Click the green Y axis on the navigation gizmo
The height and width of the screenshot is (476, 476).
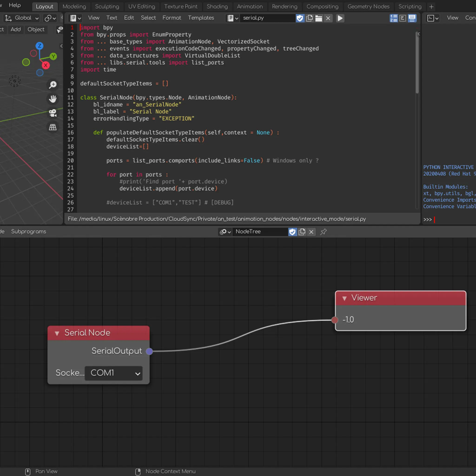pos(53,56)
